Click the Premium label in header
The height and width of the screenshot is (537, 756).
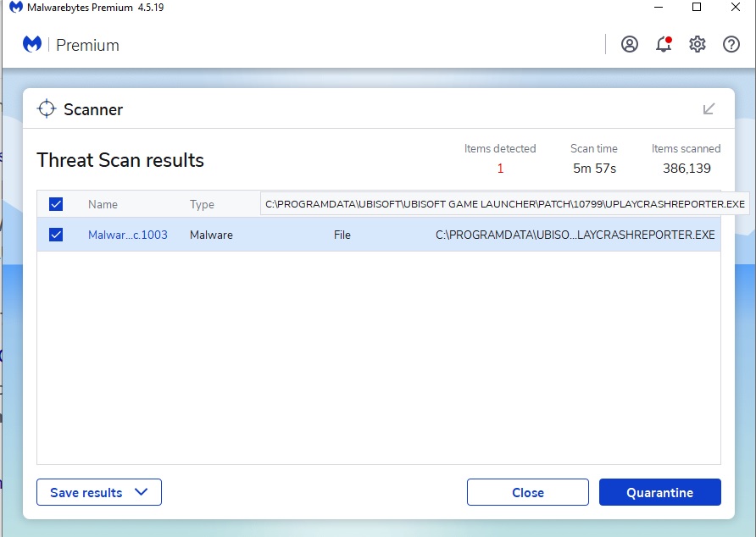pyautogui.click(x=87, y=45)
